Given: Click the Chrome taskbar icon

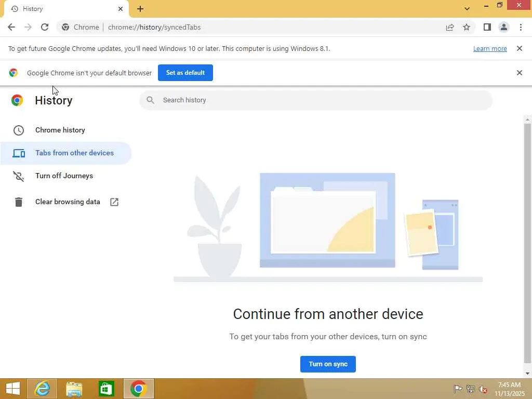Looking at the screenshot, I should [x=138, y=389].
